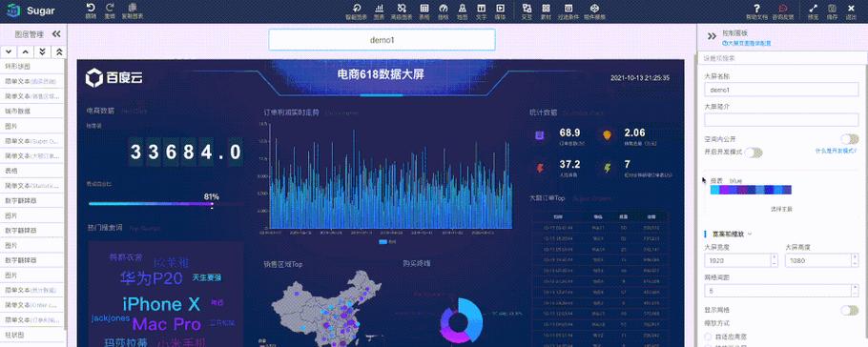Click iPhone X in the word cloud

161,304
